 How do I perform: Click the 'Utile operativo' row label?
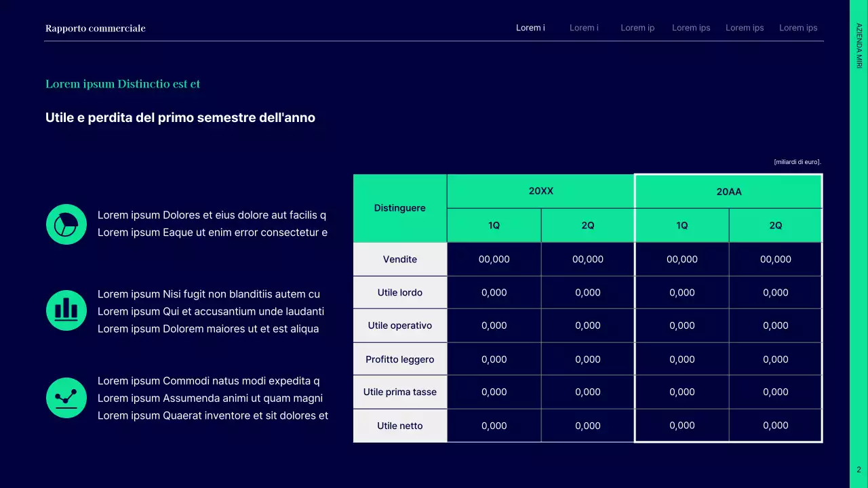[x=400, y=325]
